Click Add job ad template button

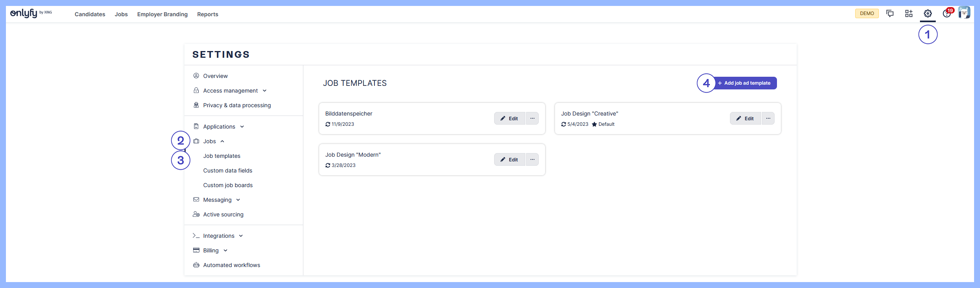pyautogui.click(x=744, y=83)
